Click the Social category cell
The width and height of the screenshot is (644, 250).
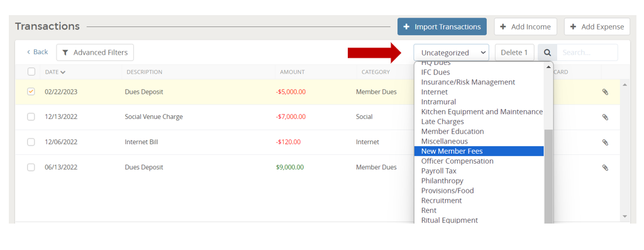(x=364, y=116)
